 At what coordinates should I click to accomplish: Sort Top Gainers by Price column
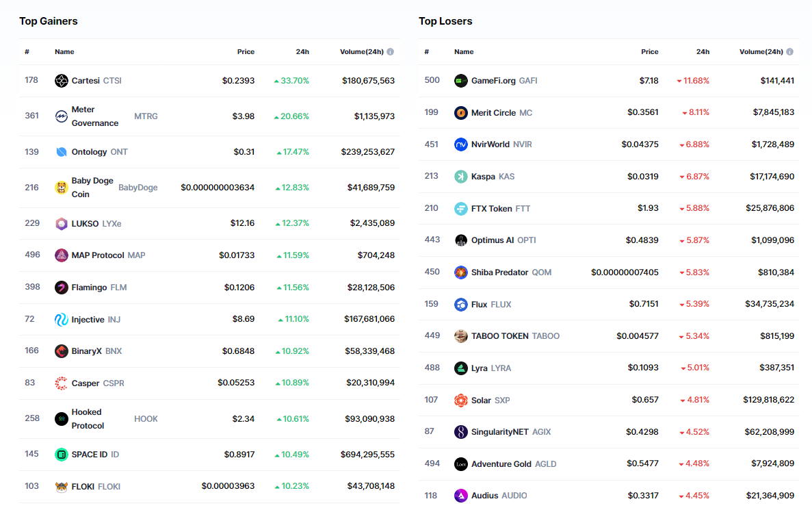point(246,52)
